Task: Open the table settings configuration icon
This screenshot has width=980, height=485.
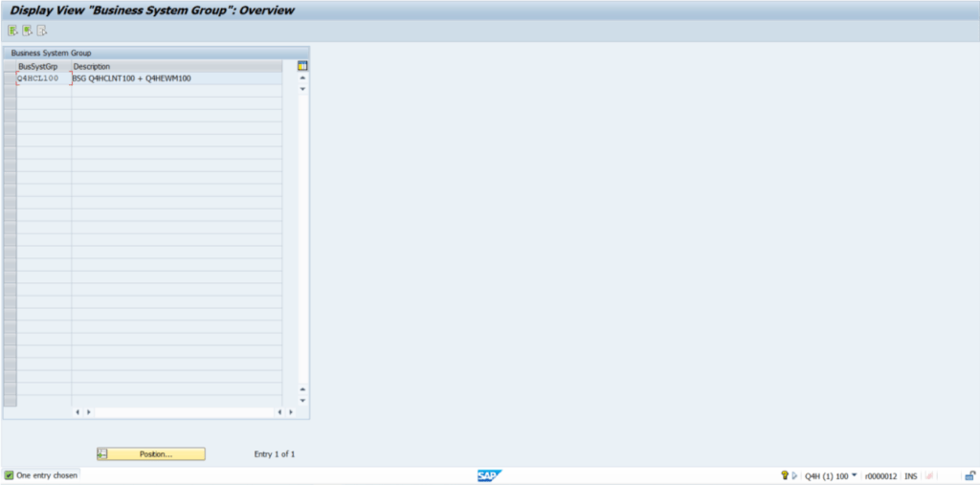Action: click(x=302, y=66)
